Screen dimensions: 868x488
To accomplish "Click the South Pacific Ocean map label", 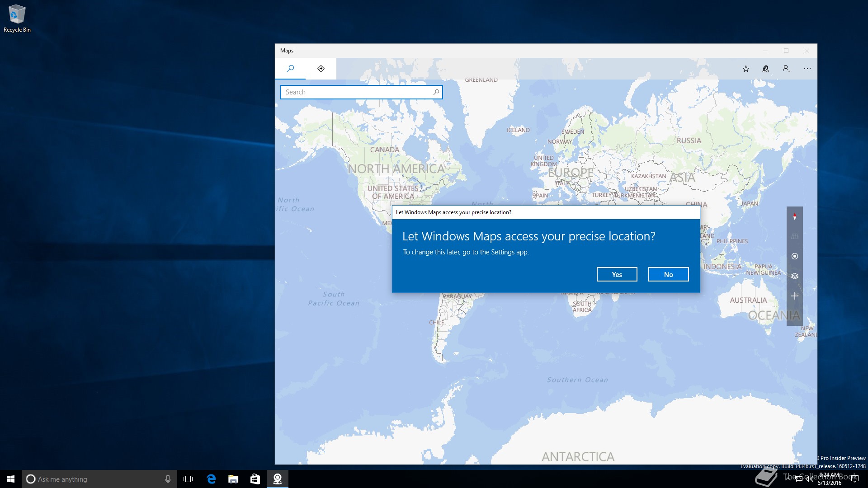I will (334, 299).
